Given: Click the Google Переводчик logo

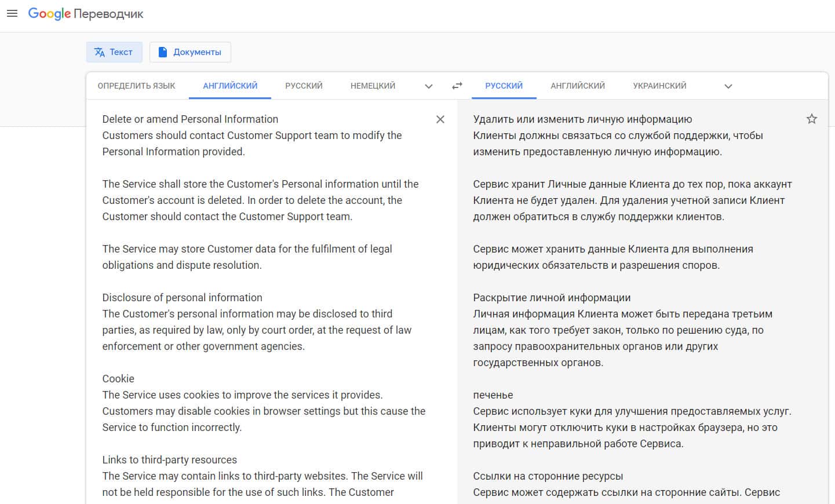Looking at the screenshot, I should coord(86,14).
